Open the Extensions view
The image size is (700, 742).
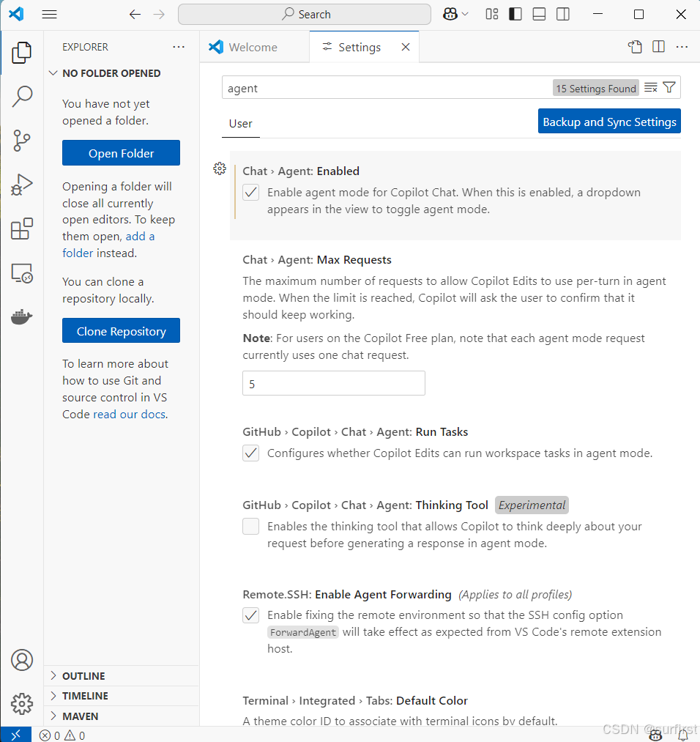[x=22, y=229]
